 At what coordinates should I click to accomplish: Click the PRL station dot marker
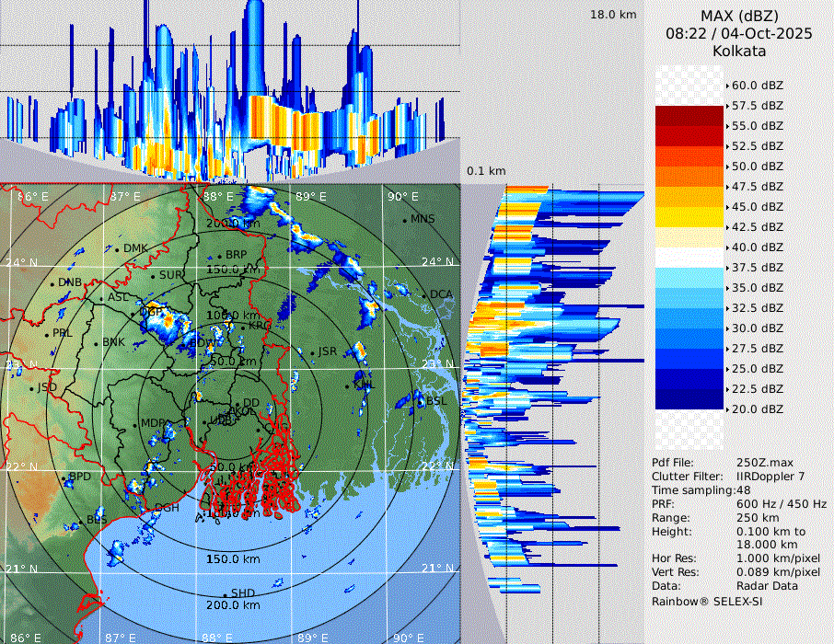pos(47,334)
